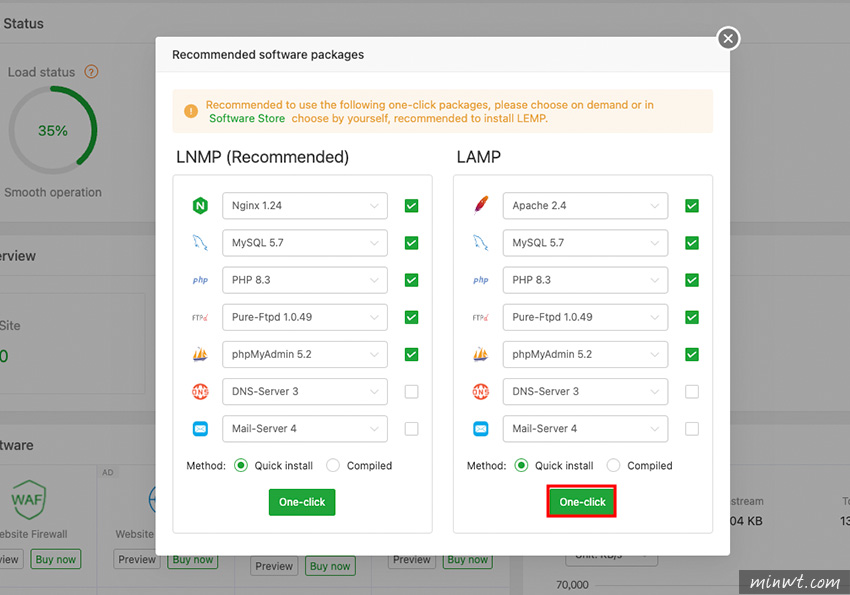
Task: Open the LNMP Pure-Ftpd 1.0.49 dropdown
Action: 305,318
